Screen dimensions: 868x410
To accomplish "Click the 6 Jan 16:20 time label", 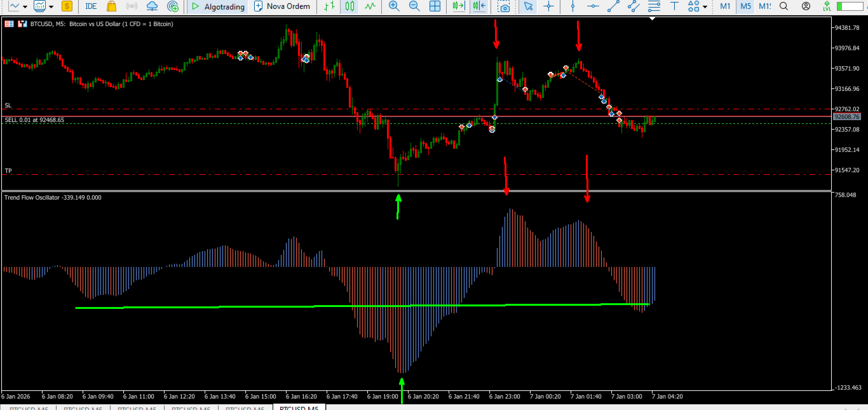I will click(301, 396).
